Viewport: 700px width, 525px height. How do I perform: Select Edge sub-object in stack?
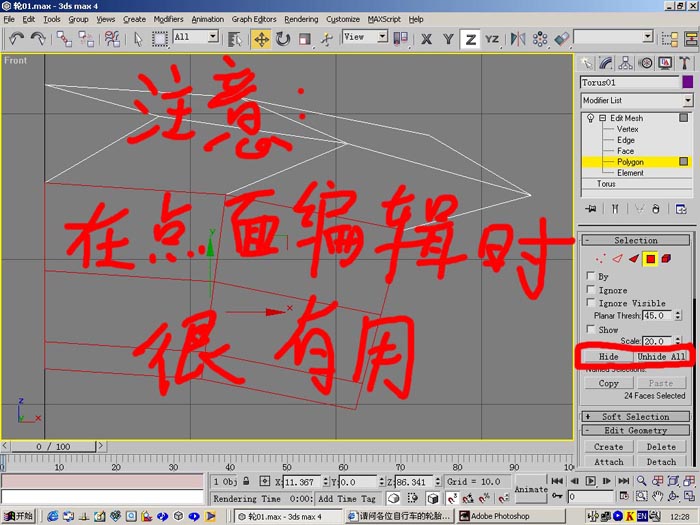(625, 140)
